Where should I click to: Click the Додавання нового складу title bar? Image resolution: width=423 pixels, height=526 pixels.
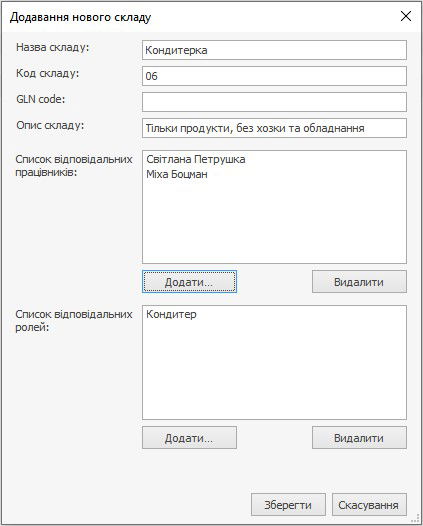click(201, 17)
